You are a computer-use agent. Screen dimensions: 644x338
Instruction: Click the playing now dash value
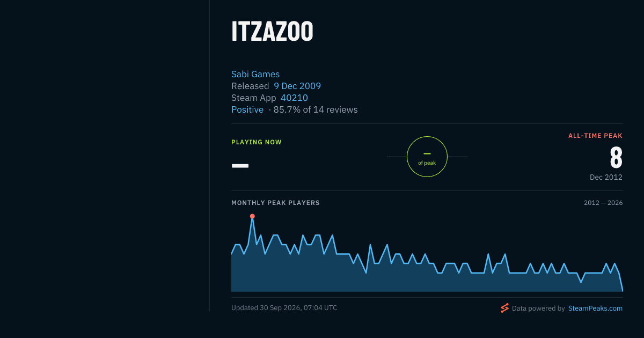point(240,165)
